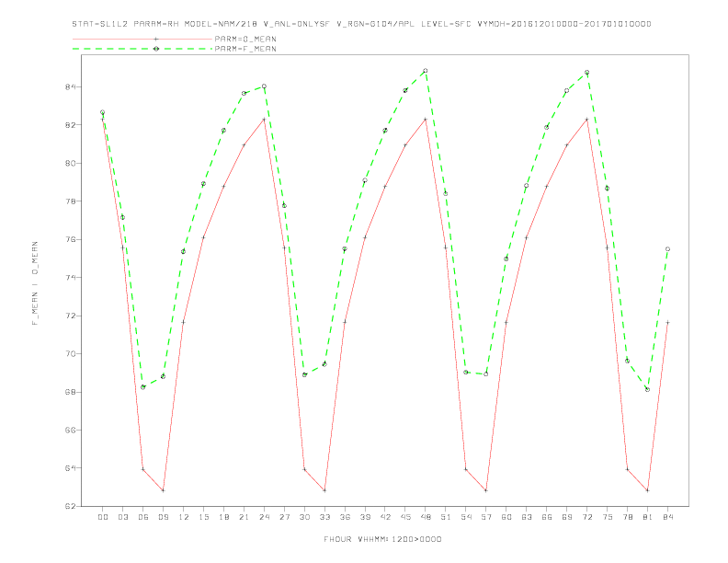Screen dimensions: 728x563
Task: Click x-axis forecast hour label 39
Action: [365, 517]
